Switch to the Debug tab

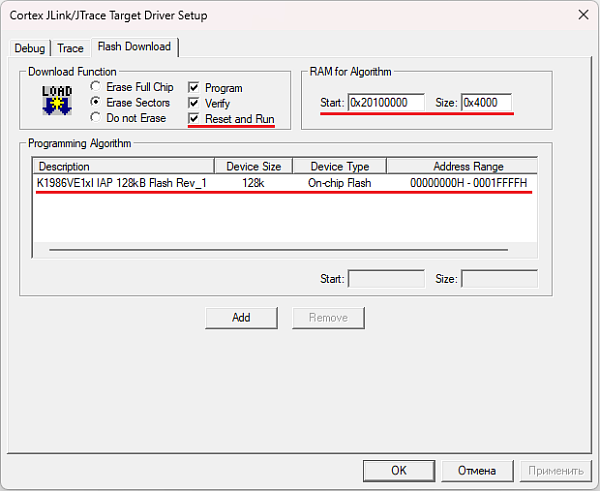(30, 48)
